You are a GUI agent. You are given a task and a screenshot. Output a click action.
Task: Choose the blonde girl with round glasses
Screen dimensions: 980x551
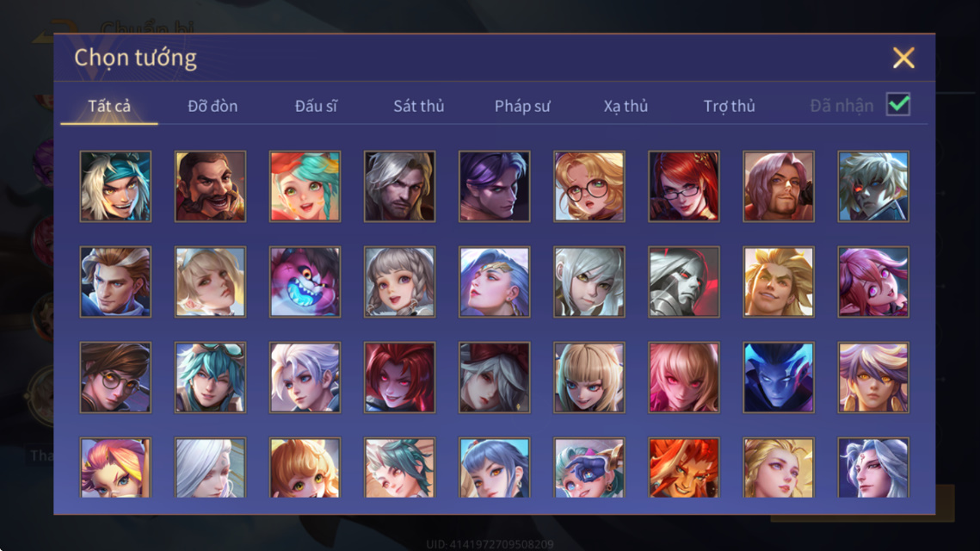coord(589,186)
